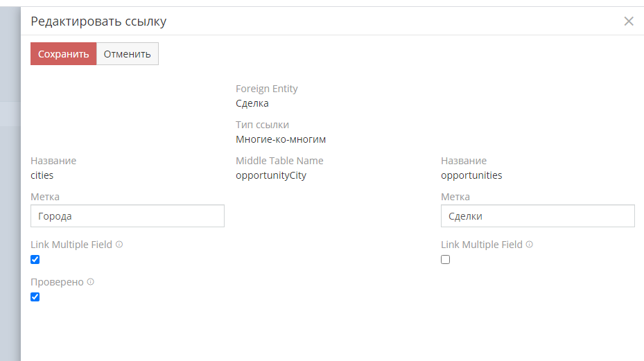This screenshot has width=644, height=361.
Task: Click the opportunityCity middle table name
Action: tap(271, 175)
